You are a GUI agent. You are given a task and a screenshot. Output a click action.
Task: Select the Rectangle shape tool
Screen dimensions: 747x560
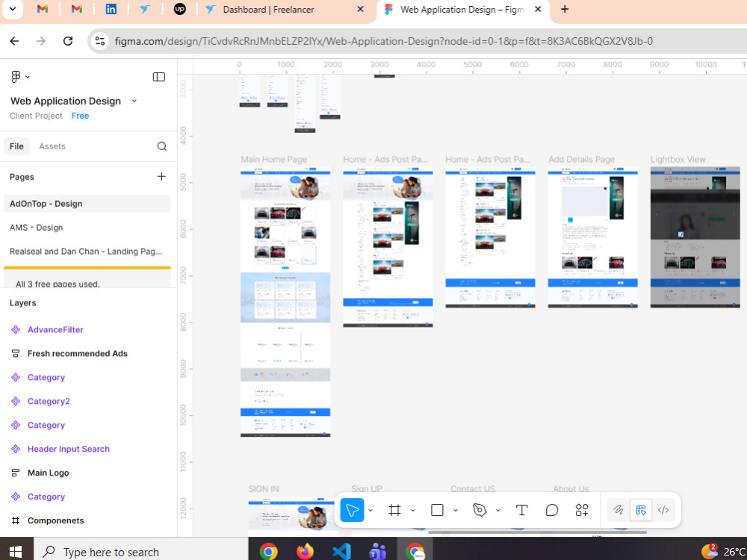coord(437,510)
